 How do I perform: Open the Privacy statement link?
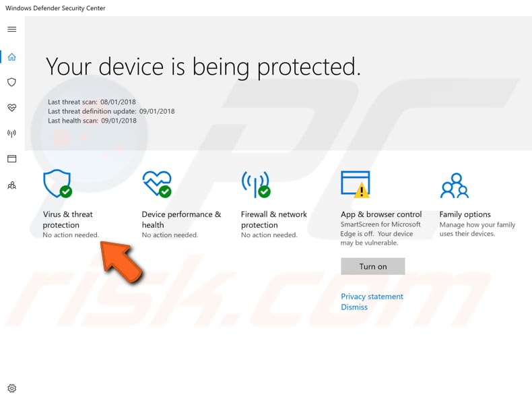(x=372, y=297)
